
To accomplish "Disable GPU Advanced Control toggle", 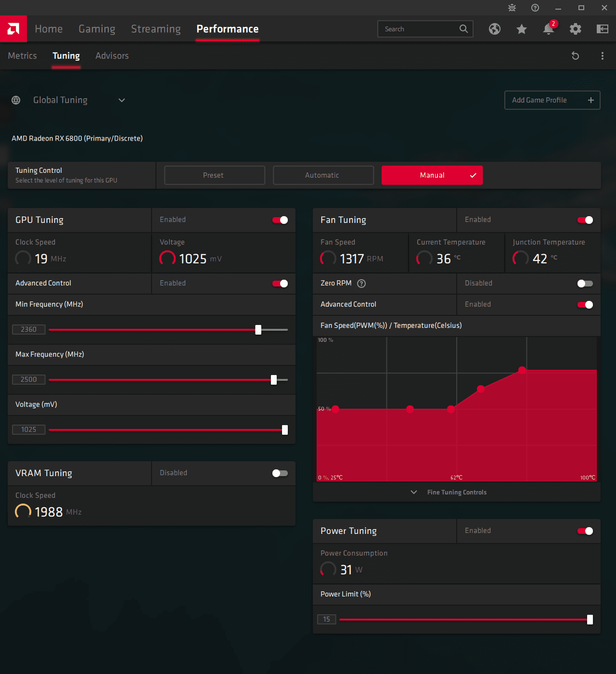I will 280,284.
